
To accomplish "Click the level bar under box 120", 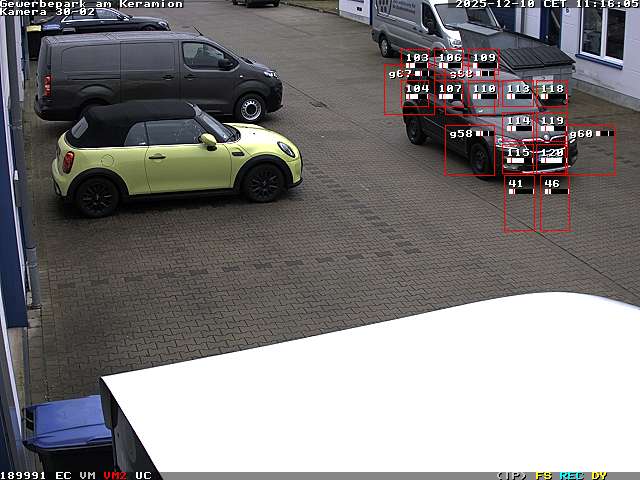I will coord(552,160).
